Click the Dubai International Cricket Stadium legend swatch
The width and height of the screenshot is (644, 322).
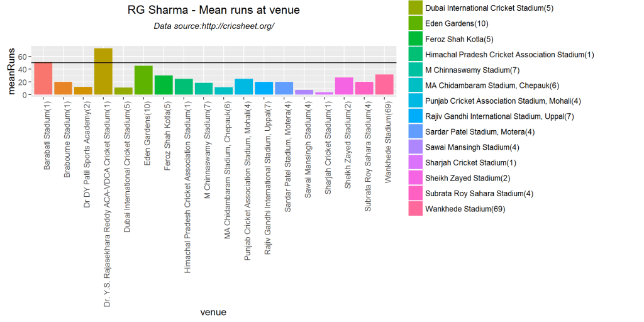415,8
